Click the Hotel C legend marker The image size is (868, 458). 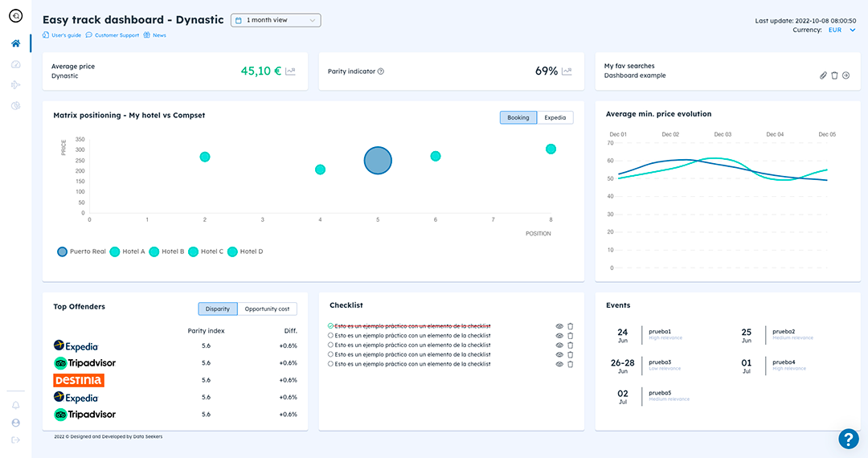(193, 251)
